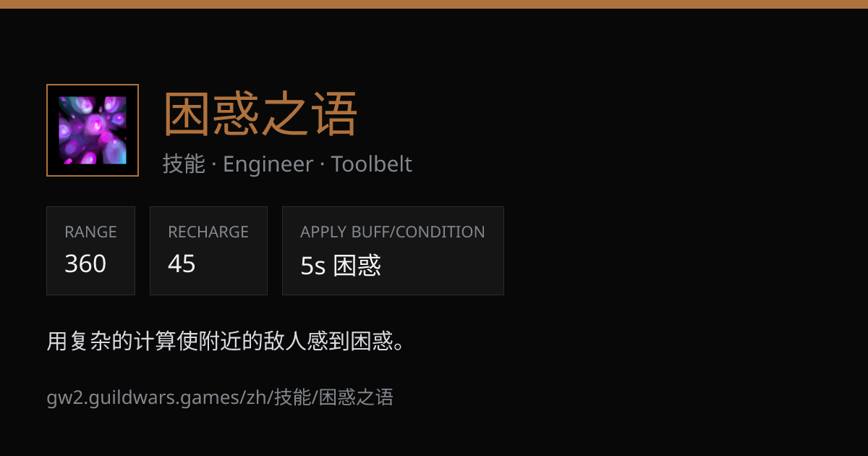
Task: Click the 技能 category label
Action: click(x=184, y=164)
